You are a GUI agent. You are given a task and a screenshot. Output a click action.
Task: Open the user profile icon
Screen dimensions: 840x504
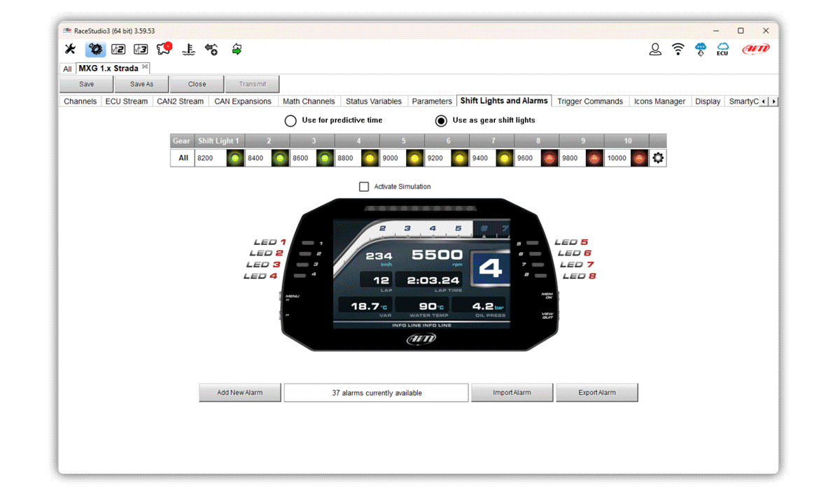(655, 49)
